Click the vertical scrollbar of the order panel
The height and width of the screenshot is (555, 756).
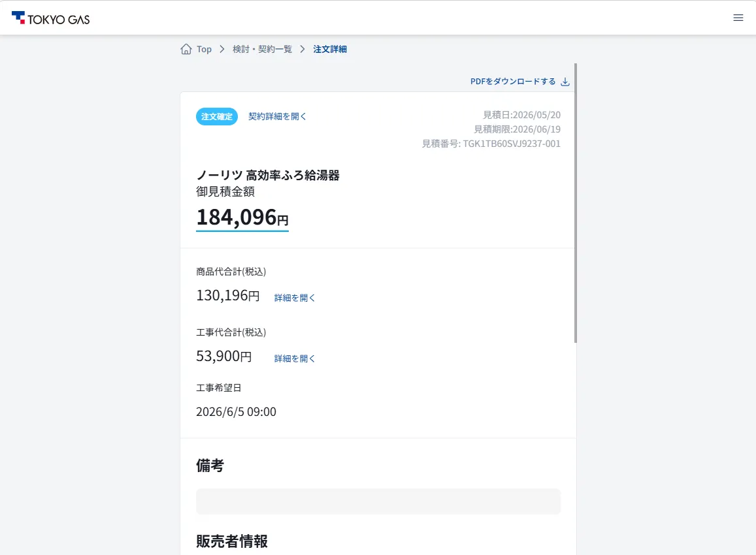point(576,203)
